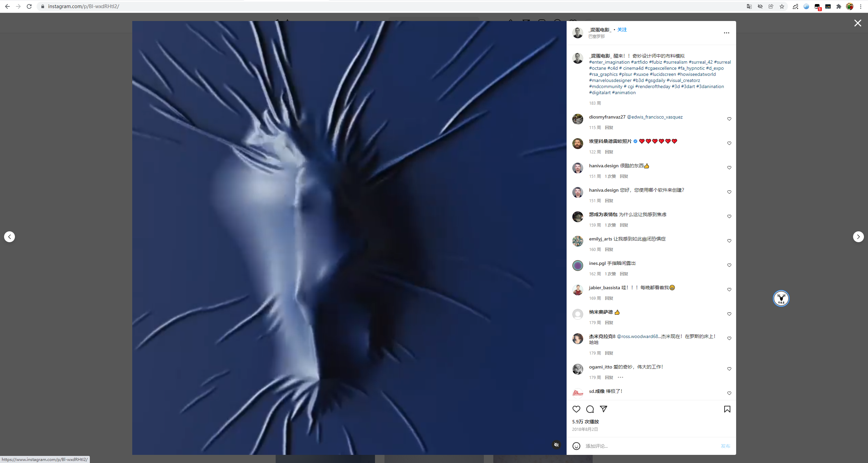Like the post with the heart icon
The width and height of the screenshot is (868, 463).
click(x=576, y=409)
